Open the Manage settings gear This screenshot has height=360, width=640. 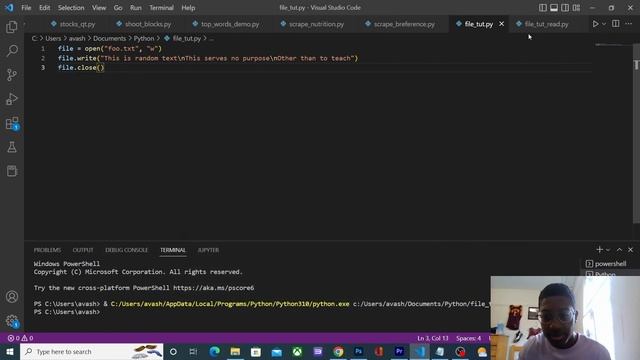12,321
